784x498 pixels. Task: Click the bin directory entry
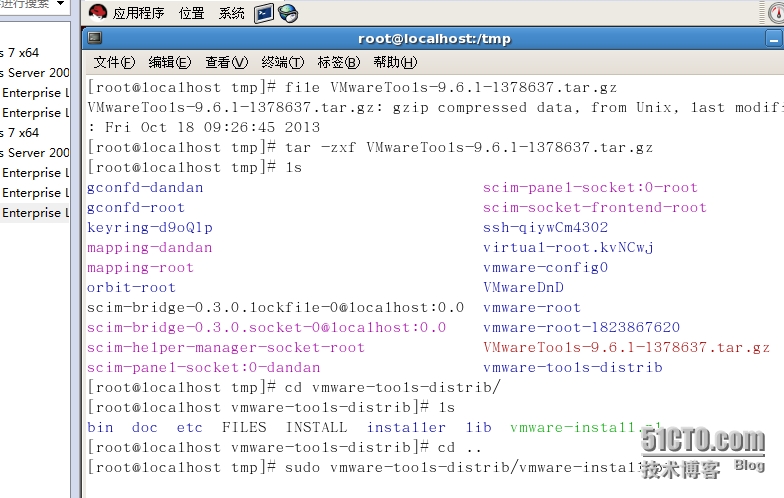click(x=100, y=428)
